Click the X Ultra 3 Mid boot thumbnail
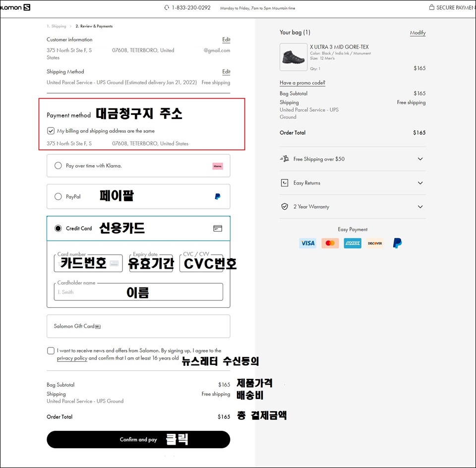This screenshot has width=476, height=468. 293,57
